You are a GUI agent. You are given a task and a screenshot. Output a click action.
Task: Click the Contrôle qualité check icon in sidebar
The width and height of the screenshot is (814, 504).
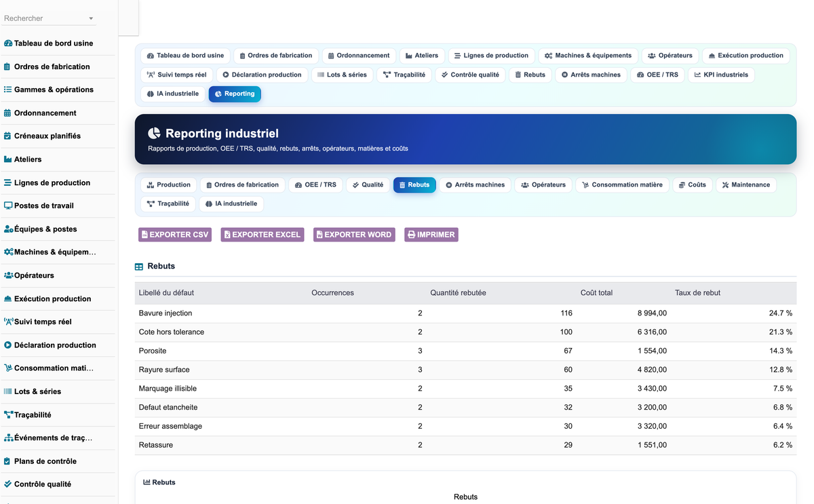click(8, 484)
